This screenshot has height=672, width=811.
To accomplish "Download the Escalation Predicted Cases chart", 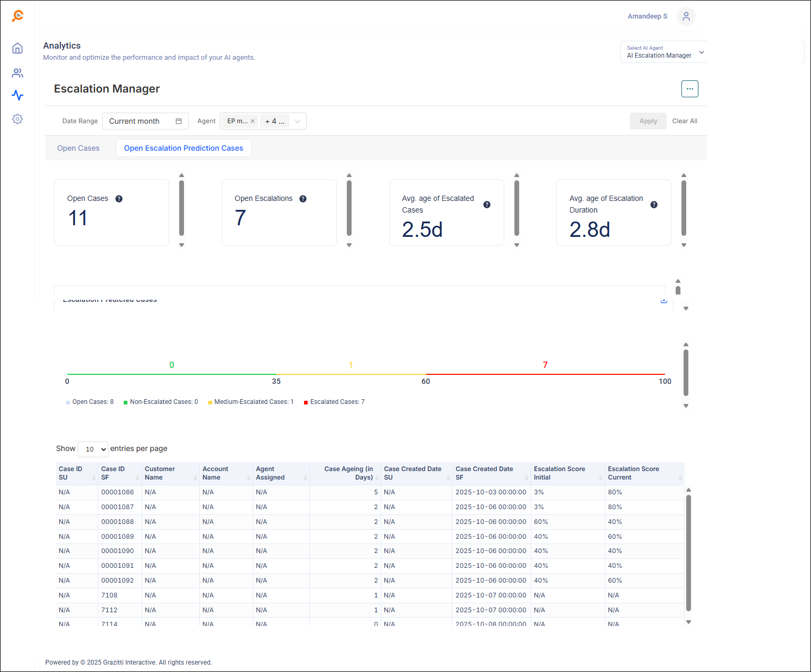I will (x=663, y=300).
